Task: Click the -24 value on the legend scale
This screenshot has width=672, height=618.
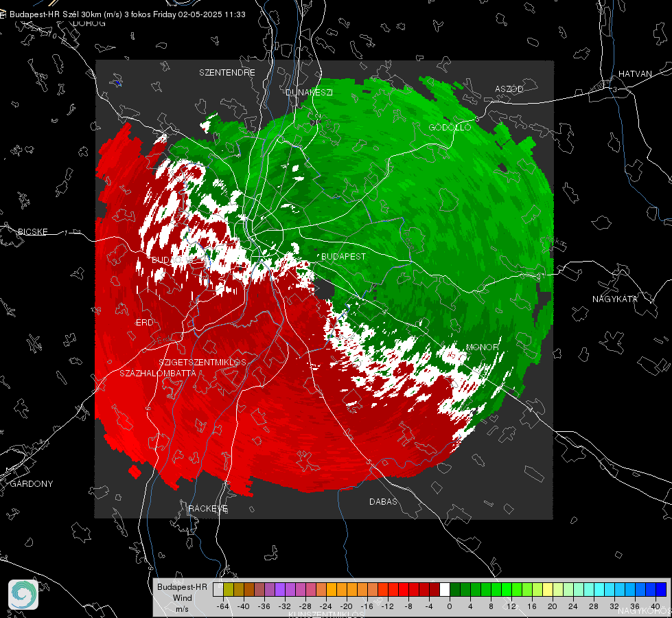Action: 326,606
